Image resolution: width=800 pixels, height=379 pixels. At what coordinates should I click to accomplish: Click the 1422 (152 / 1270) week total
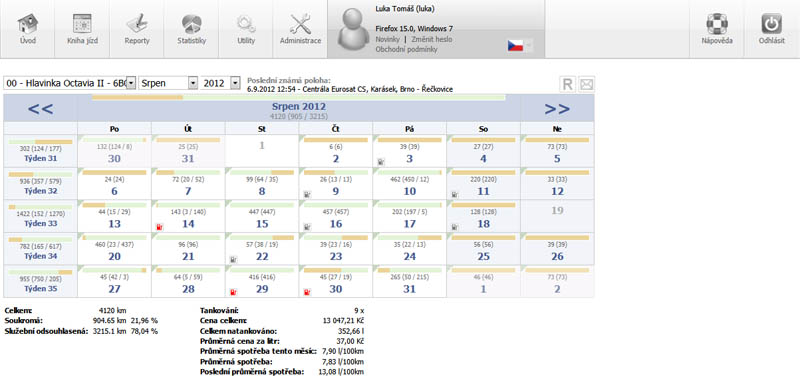(40, 215)
